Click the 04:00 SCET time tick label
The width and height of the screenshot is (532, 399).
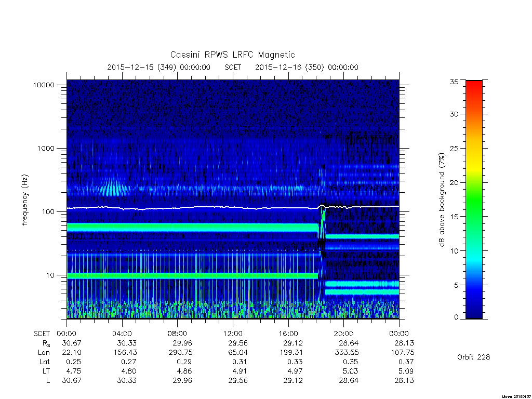(122, 334)
